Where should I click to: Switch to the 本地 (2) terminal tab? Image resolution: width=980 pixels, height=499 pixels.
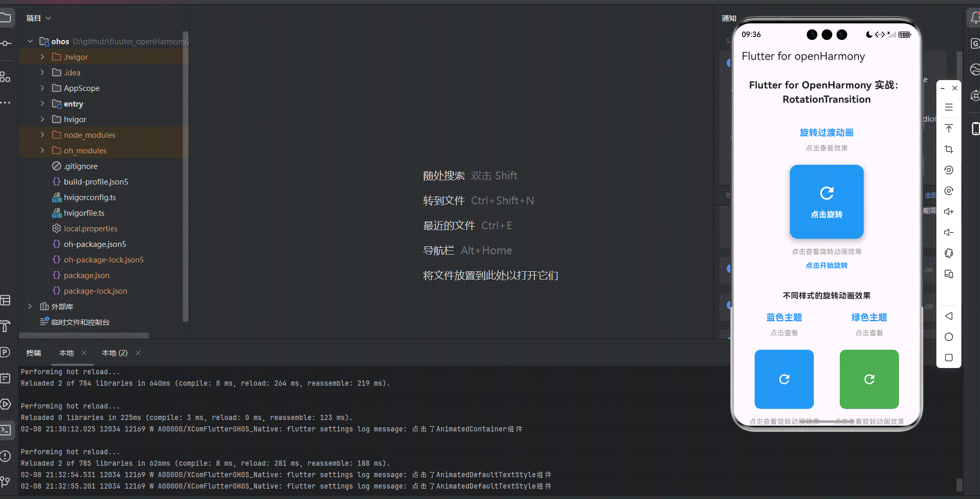point(115,353)
